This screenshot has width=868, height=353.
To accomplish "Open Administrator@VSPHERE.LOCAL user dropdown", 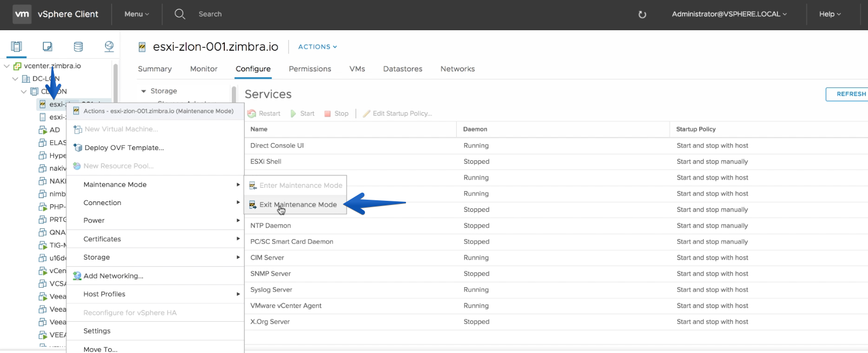I will (729, 14).
